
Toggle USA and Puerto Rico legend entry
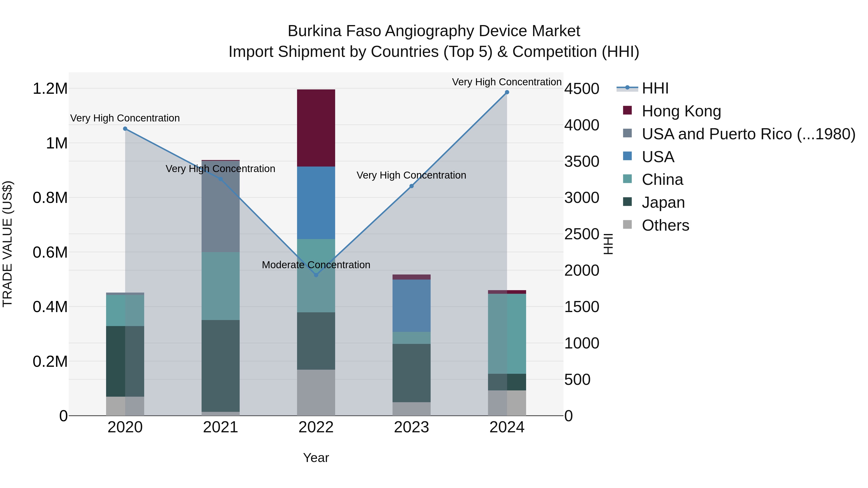(739, 134)
